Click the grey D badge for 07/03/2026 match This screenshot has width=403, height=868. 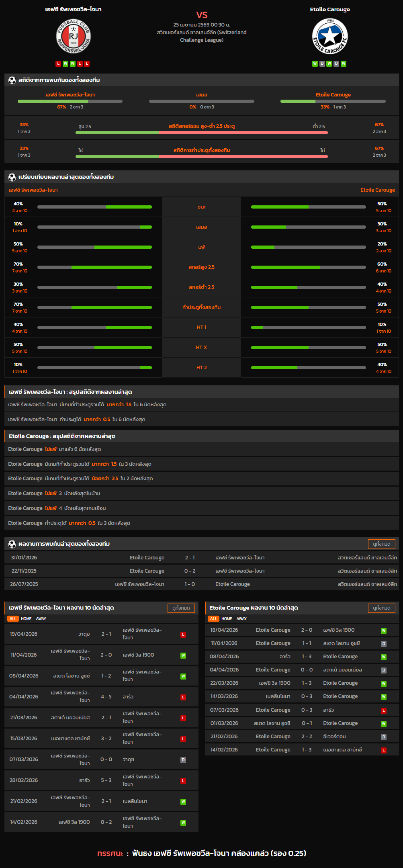pyautogui.click(x=183, y=760)
